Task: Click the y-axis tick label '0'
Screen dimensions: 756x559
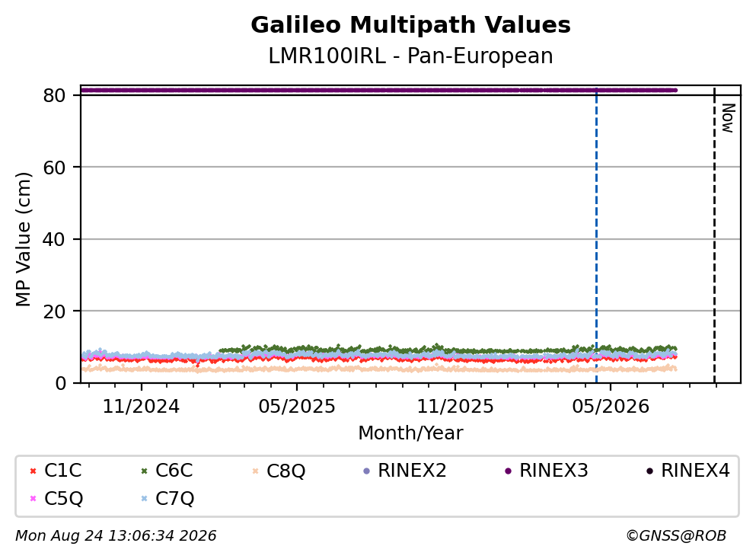Action: pyautogui.click(x=60, y=383)
